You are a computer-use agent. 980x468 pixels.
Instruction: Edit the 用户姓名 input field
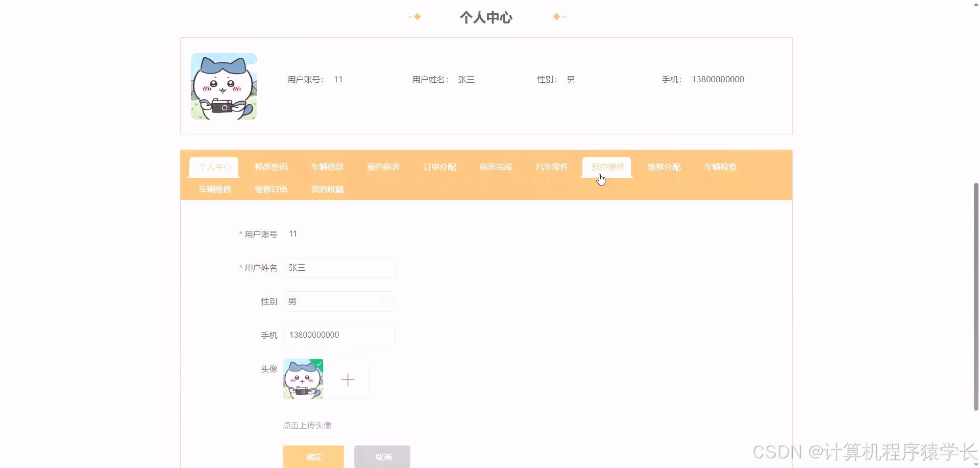pos(339,267)
